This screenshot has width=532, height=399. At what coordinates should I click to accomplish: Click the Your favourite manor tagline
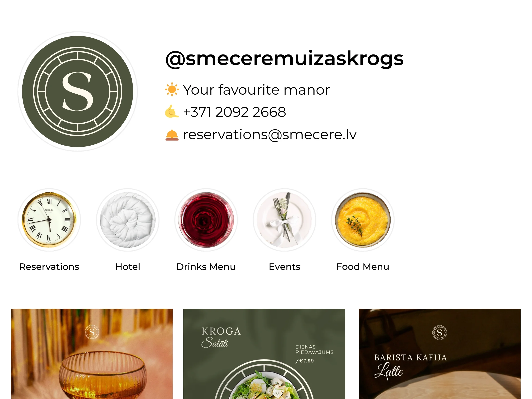click(256, 90)
